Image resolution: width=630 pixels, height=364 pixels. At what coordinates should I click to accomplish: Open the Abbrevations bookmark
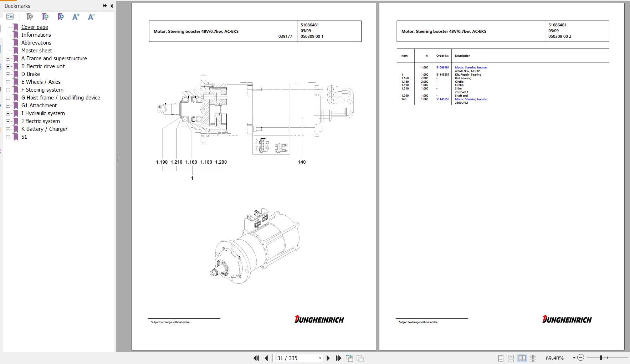tap(36, 43)
